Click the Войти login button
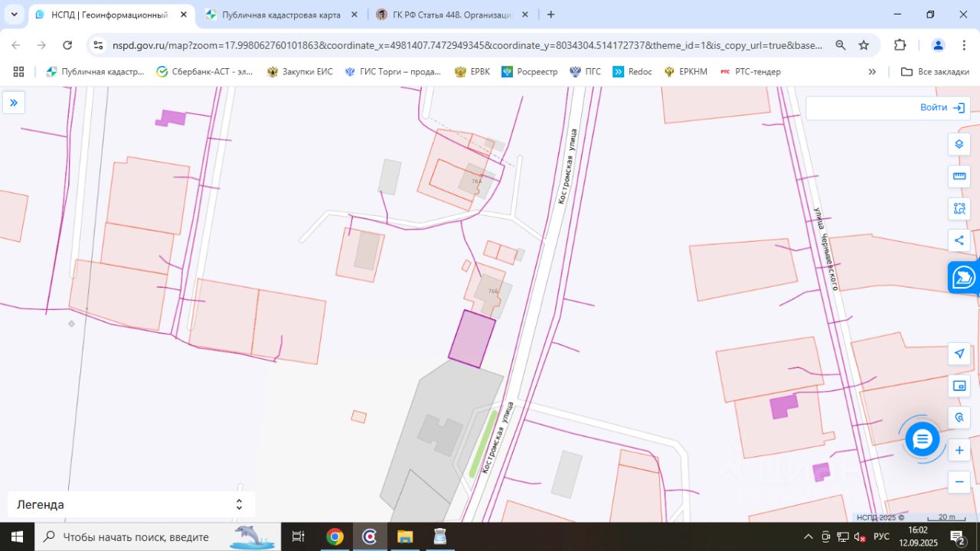This screenshot has height=551, width=980. (x=942, y=108)
